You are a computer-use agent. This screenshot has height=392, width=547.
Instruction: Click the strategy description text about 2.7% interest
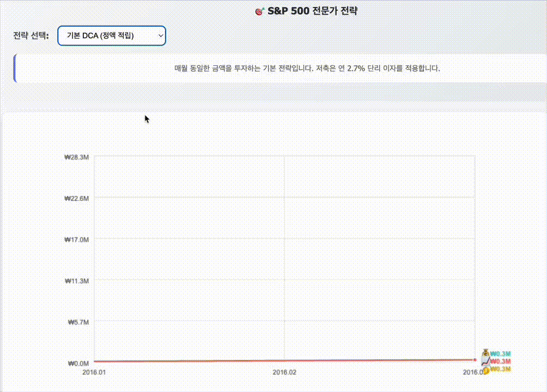[307, 69]
